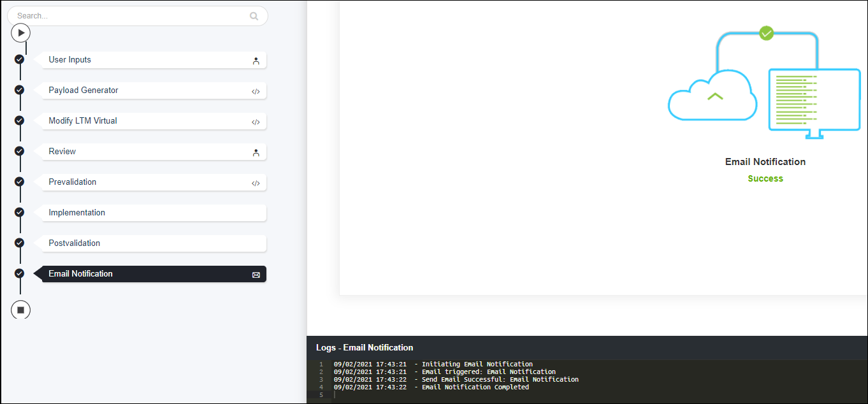Click the checkmark node beside Payload Generator
Screen dimensions: 868x404
pos(20,90)
